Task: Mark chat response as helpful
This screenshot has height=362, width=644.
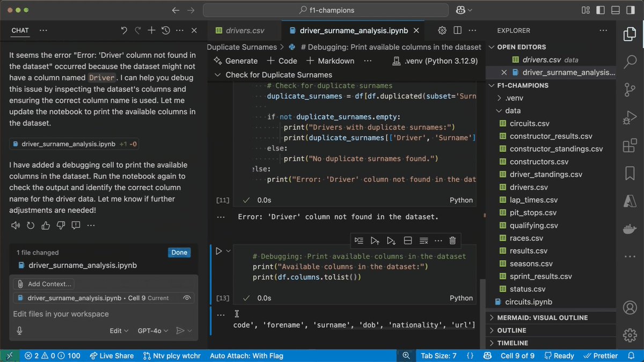Action: (x=45, y=225)
